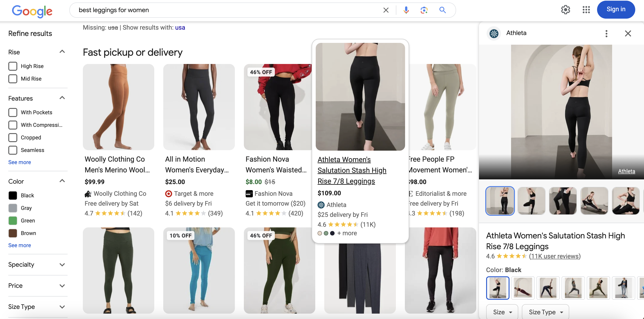Open Athleta Salutation Stash leggings title link
The width and height of the screenshot is (644, 319).
pos(352,170)
